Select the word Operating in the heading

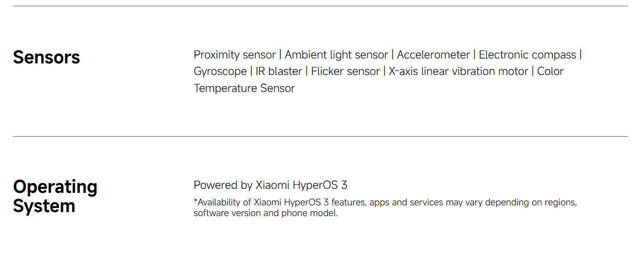pos(55,187)
